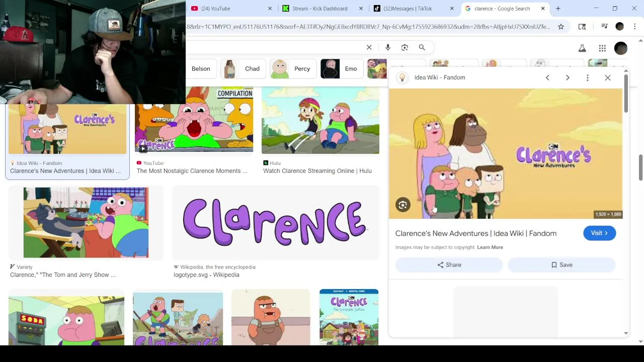Select the Chad filter chip

[243, 69]
